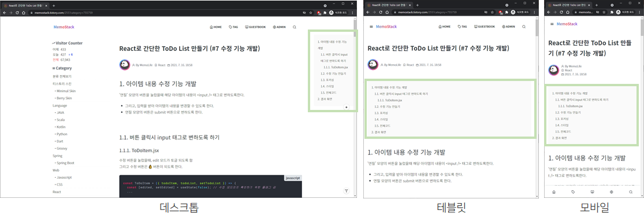Click reload icon in desktop browser window
Image resolution: width=644 pixels, height=221 pixels.
17,12
